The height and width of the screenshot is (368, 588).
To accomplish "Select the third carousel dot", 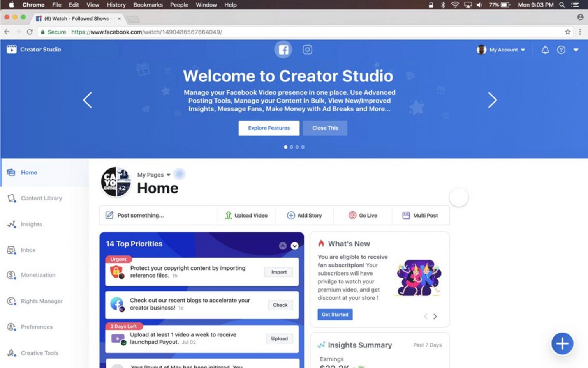I will click(x=297, y=147).
